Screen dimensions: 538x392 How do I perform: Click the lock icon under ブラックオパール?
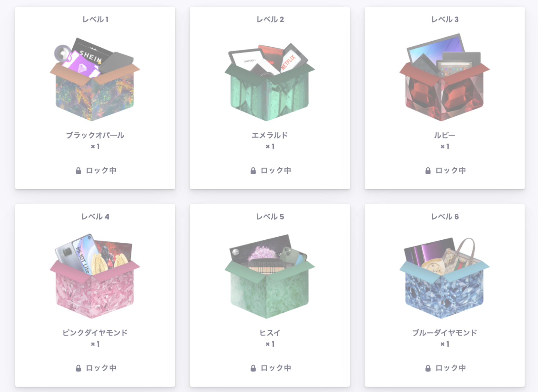click(78, 171)
